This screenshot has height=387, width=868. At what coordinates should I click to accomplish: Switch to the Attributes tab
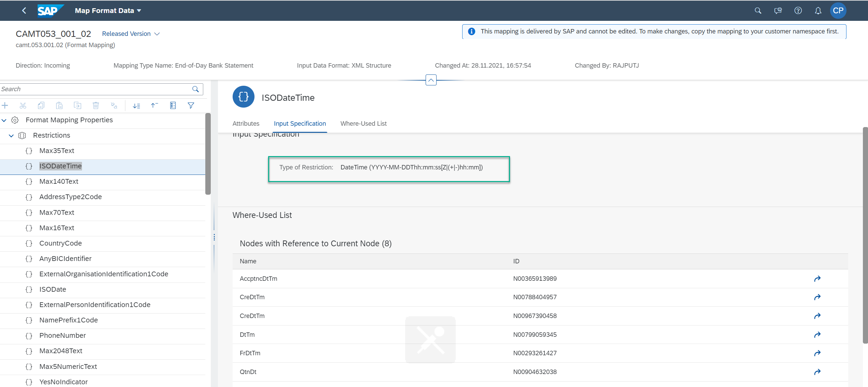pyautogui.click(x=246, y=124)
